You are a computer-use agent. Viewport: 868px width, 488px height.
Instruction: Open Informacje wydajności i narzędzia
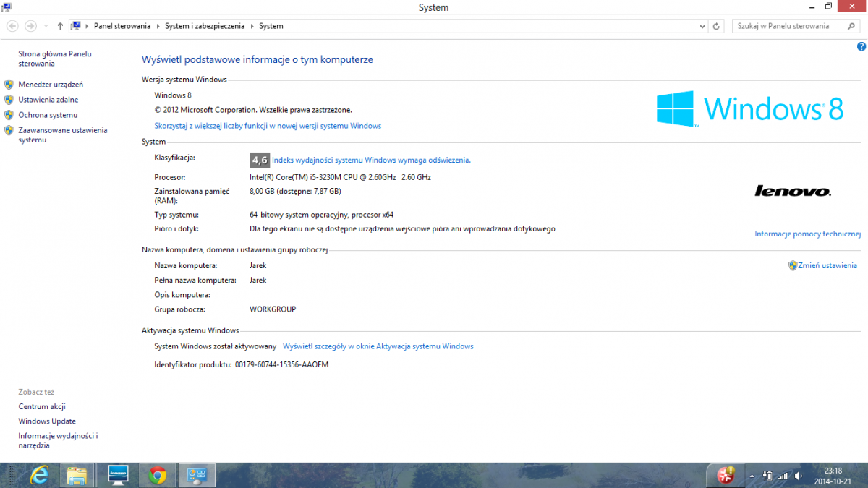(58, 441)
